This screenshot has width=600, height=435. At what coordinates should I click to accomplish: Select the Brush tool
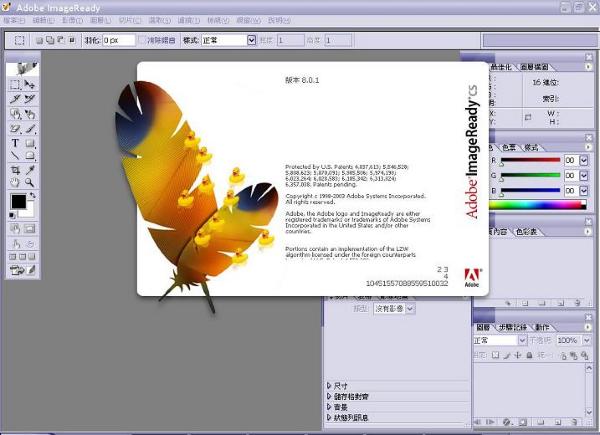[x=30, y=129]
